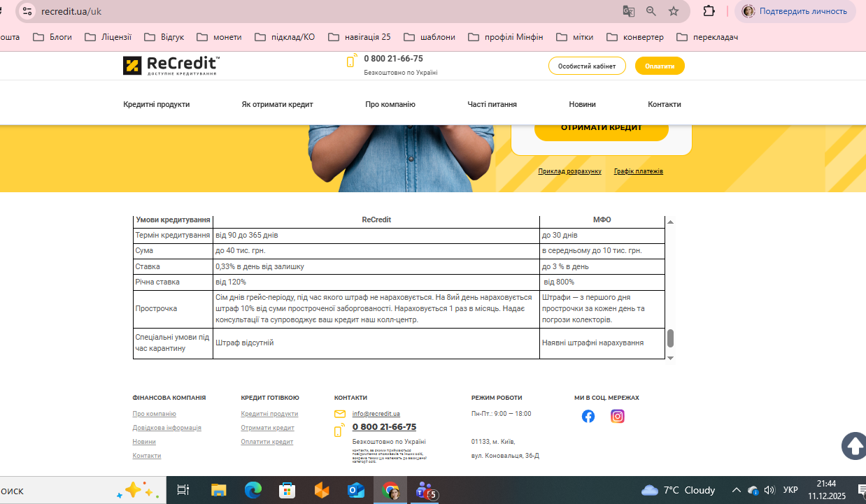Click the ReCredit logo in the header
The width and height of the screenshot is (866, 504).
[x=171, y=66]
